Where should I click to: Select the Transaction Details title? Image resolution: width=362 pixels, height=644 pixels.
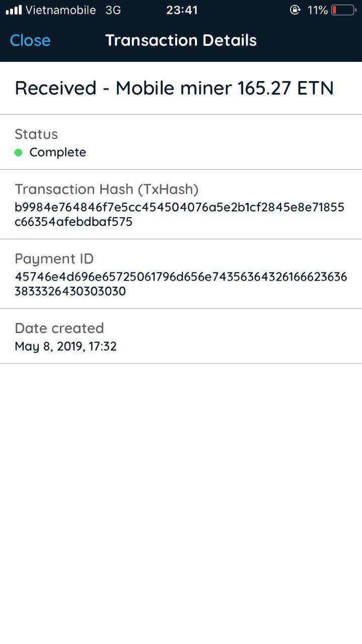pos(181,40)
